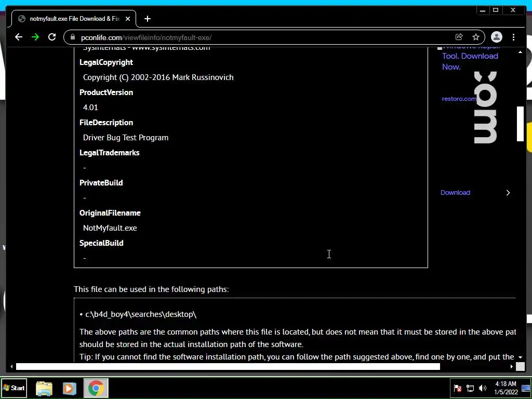
Task: Click the LegalTrademarks label
Action: click(x=109, y=153)
